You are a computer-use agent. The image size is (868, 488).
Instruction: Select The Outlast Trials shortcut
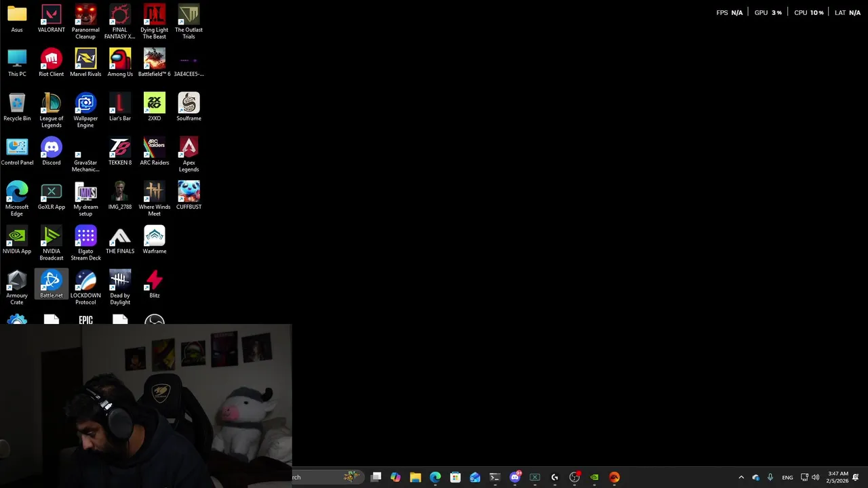click(x=189, y=22)
